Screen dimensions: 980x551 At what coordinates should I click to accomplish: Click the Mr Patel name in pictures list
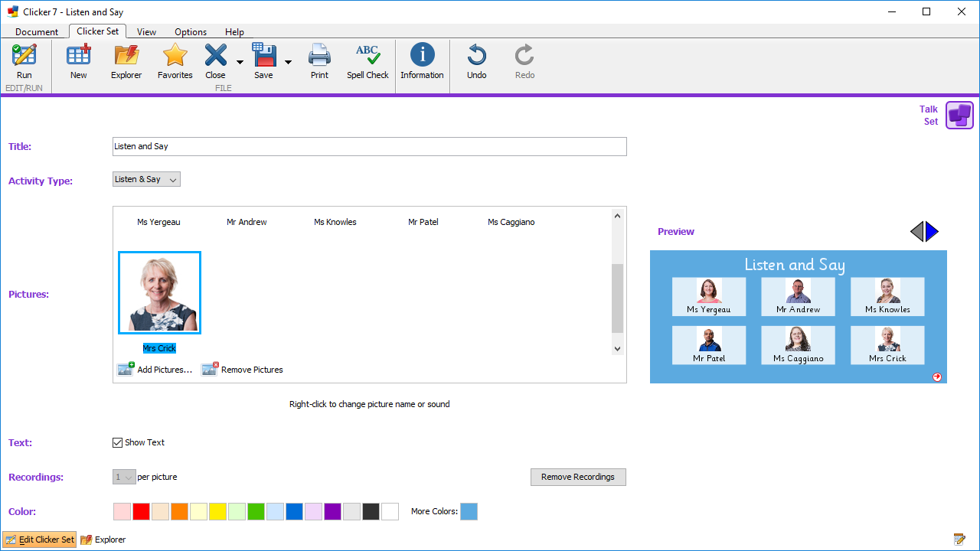click(x=423, y=222)
